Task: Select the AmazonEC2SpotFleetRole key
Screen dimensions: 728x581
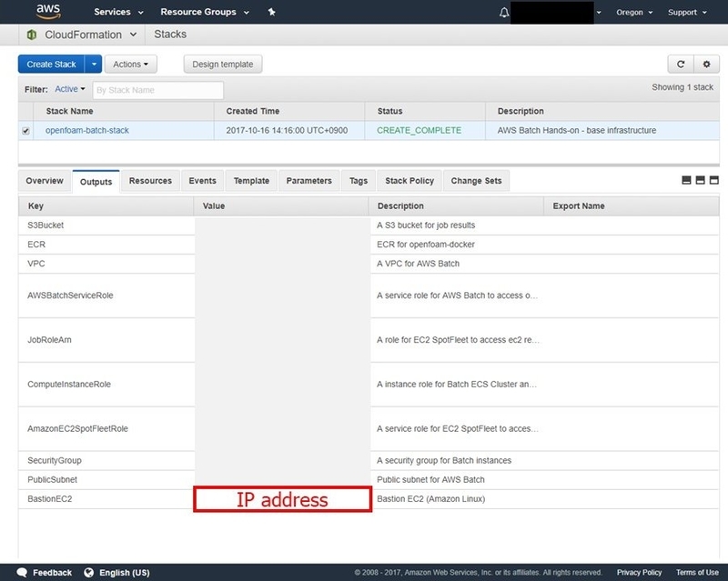Action: coord(77,429)
